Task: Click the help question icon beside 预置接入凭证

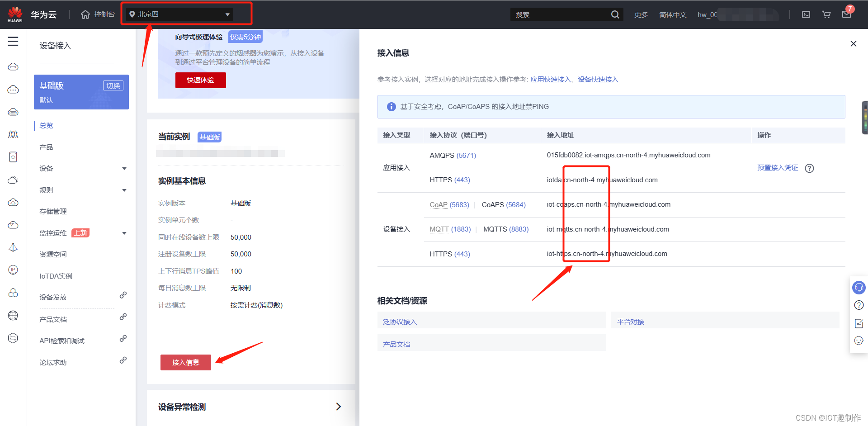Action: point(810,168)
